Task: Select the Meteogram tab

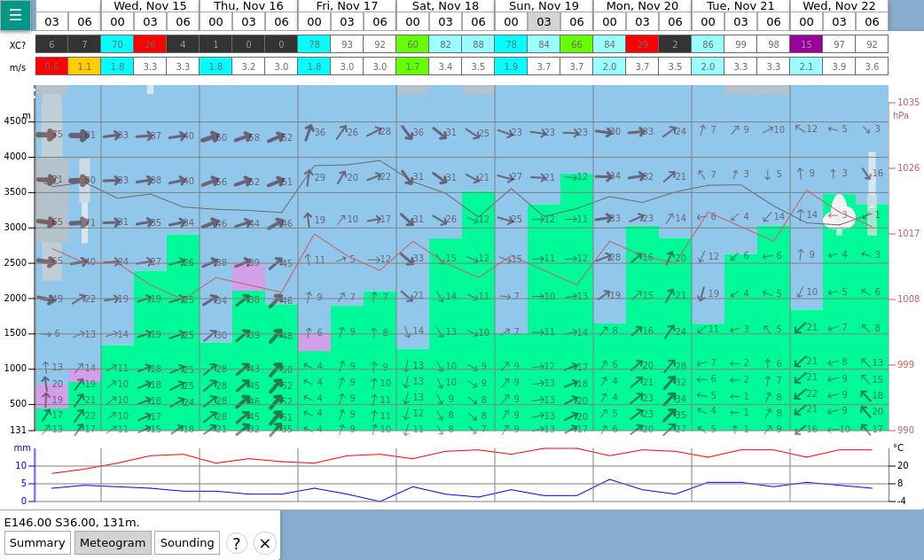Action: click(x=113, y=543)
